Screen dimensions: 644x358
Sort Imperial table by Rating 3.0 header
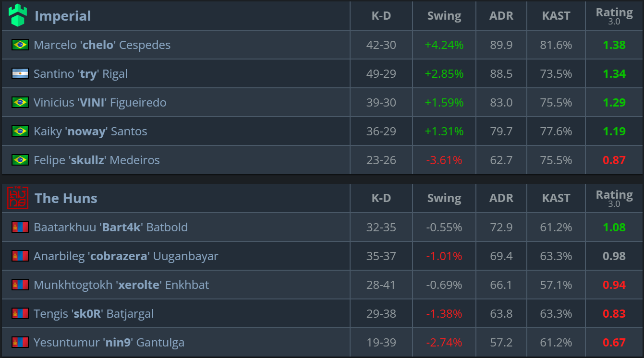point(614,15)
